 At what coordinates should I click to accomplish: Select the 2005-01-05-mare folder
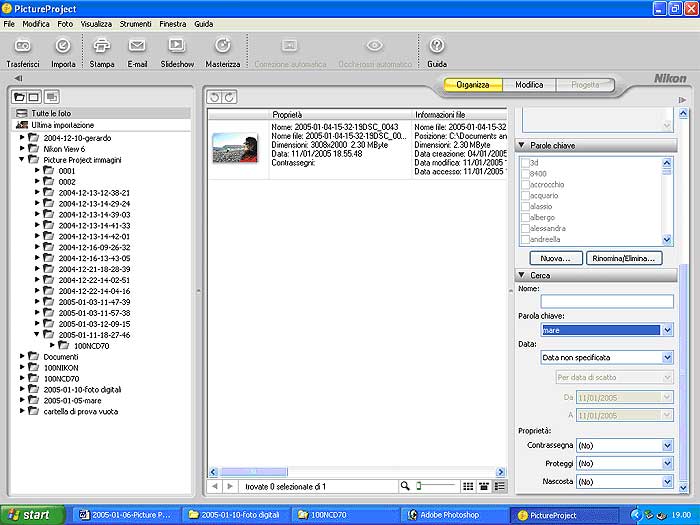coord(72,400)
